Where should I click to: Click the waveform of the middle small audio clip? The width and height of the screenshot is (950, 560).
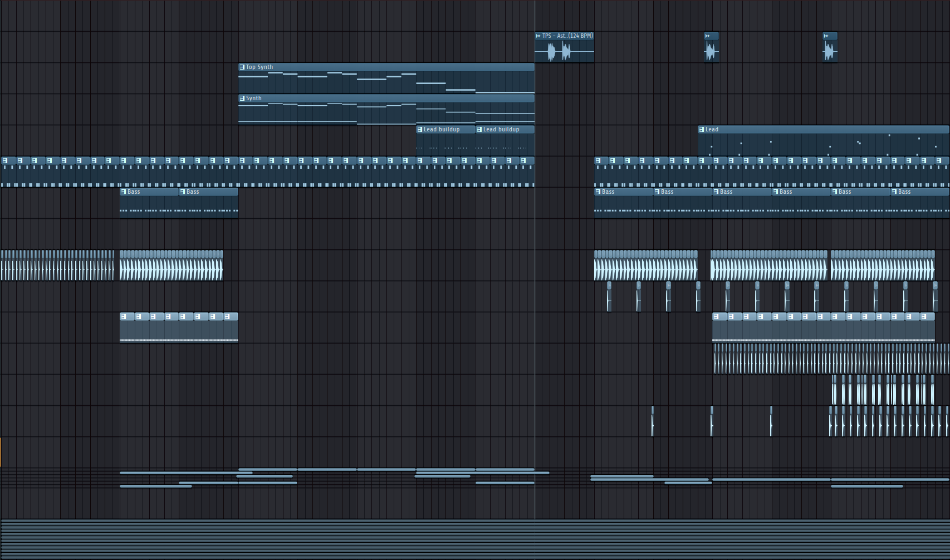[x=711, y=51]
